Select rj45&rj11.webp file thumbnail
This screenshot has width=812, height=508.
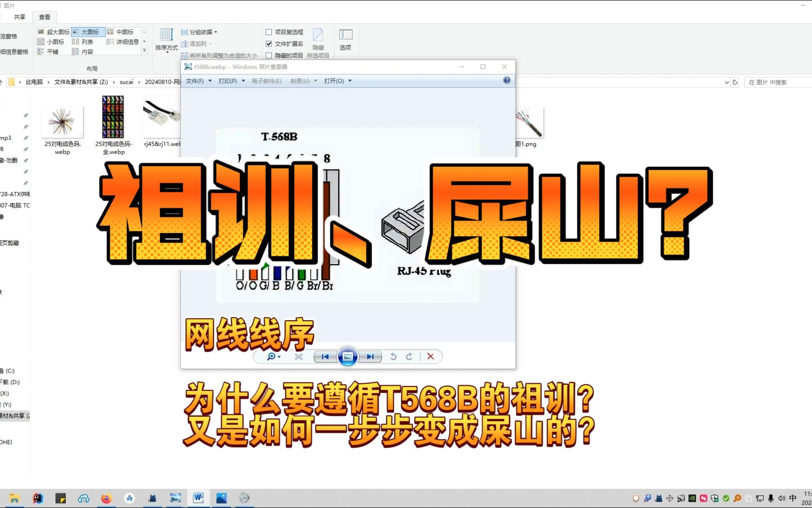tap(162, 123)
